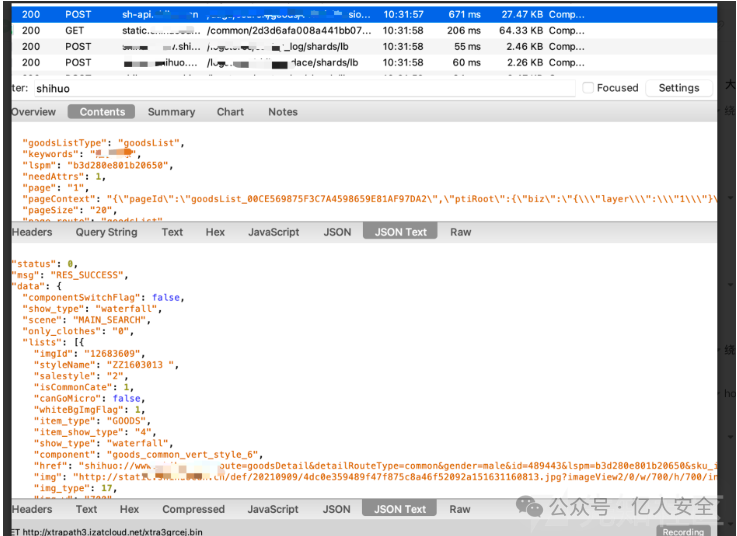The height and width of the screenshot is (536, 737).
Task: Select the response pane JavaScript tab
Action: tap(273, 509)
